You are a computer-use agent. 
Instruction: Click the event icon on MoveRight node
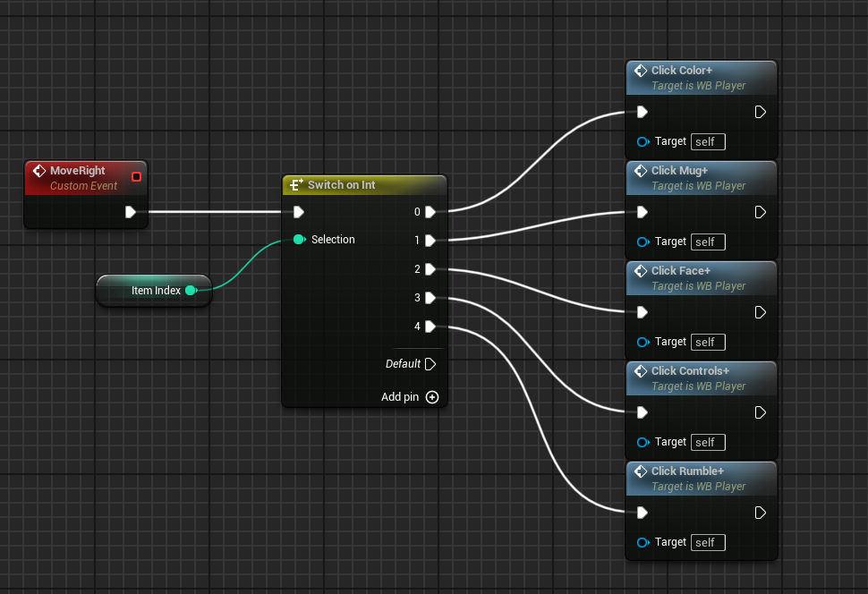point(39,171)
